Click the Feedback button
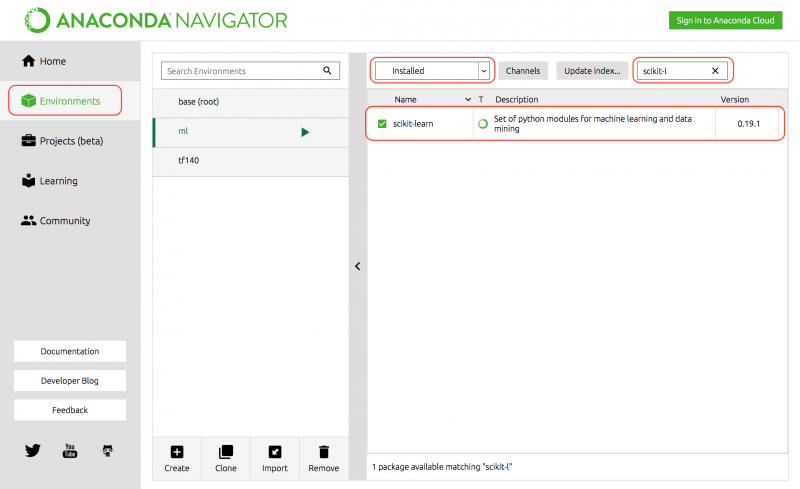Image resolution: width=800 pixels, height=489 pixels. coord(70,410)
